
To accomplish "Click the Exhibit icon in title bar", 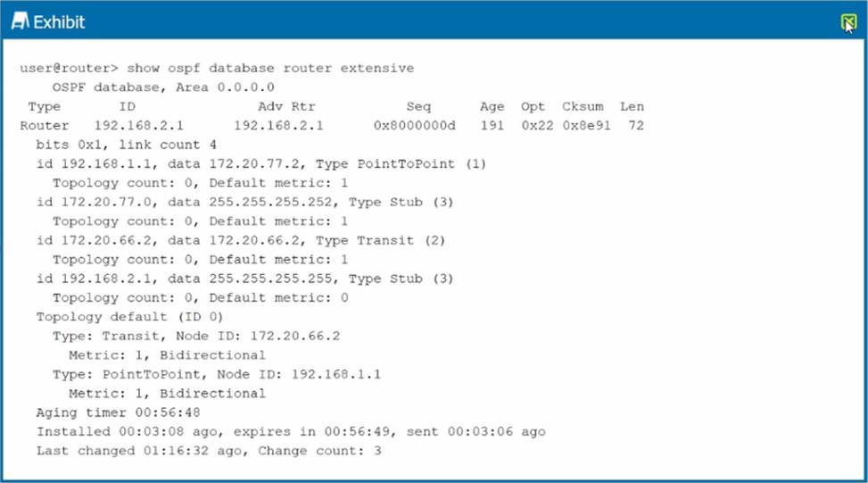I will coord(19,21).
